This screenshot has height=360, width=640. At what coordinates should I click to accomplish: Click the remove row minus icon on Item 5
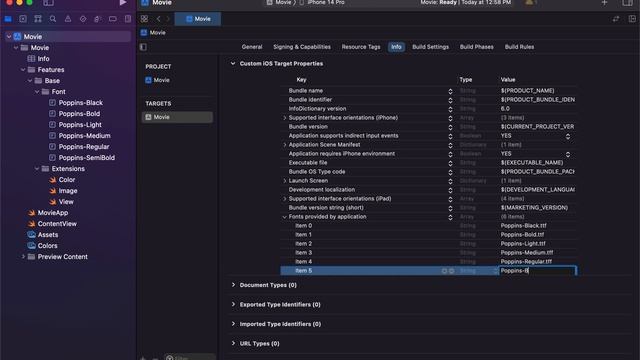pos(451,271)
